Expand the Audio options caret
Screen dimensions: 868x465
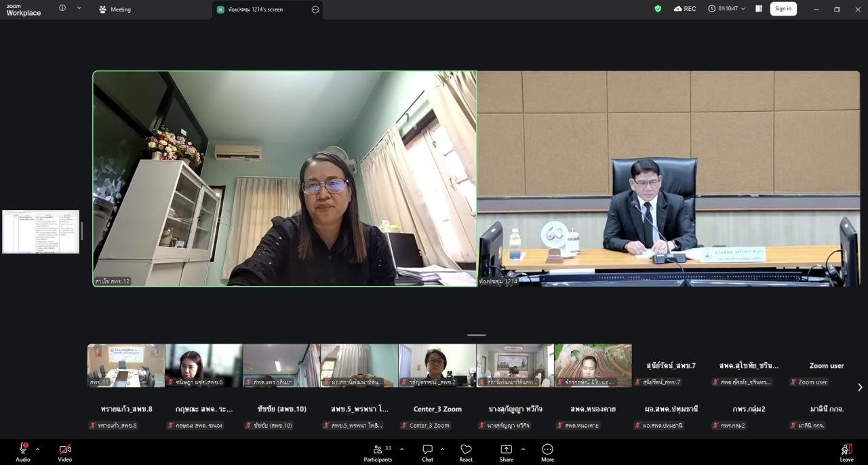37,449
